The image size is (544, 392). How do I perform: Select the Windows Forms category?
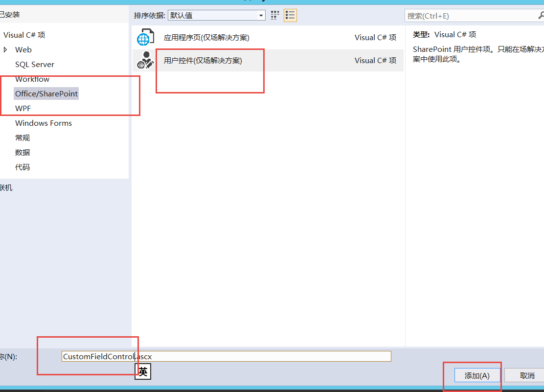click(44, 123)
